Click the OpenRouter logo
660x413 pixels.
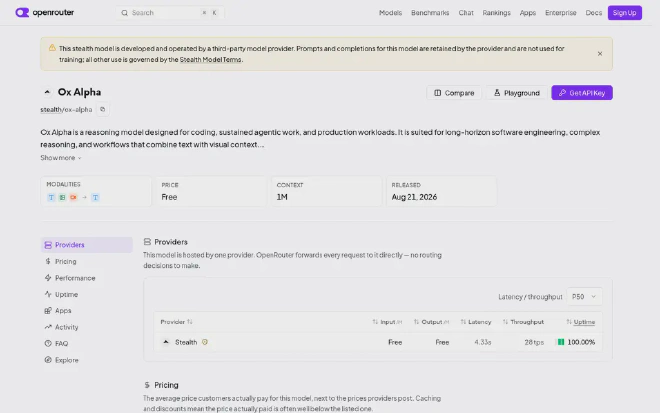[x=45, y=13]
